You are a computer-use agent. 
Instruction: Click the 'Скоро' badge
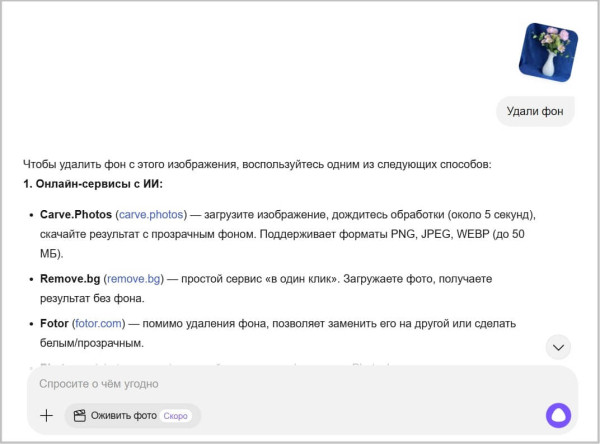point(175,416)
